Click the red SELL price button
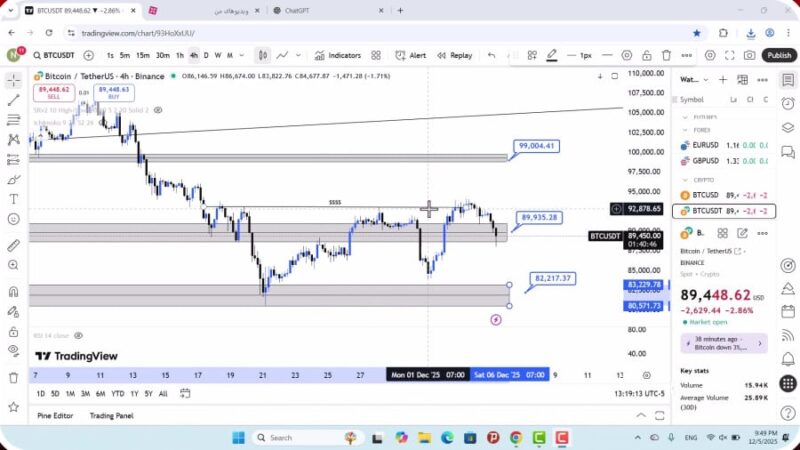This screenshot has height=450, width=800. 52,93
